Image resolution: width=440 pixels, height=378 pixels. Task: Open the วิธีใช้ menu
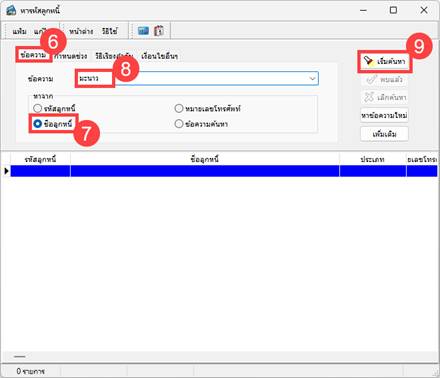[110, 31]
